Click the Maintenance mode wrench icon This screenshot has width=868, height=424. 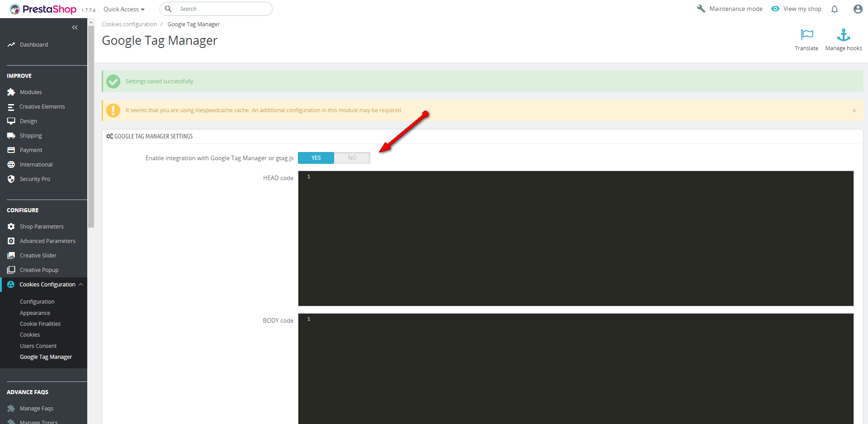[x=701, y=9]
